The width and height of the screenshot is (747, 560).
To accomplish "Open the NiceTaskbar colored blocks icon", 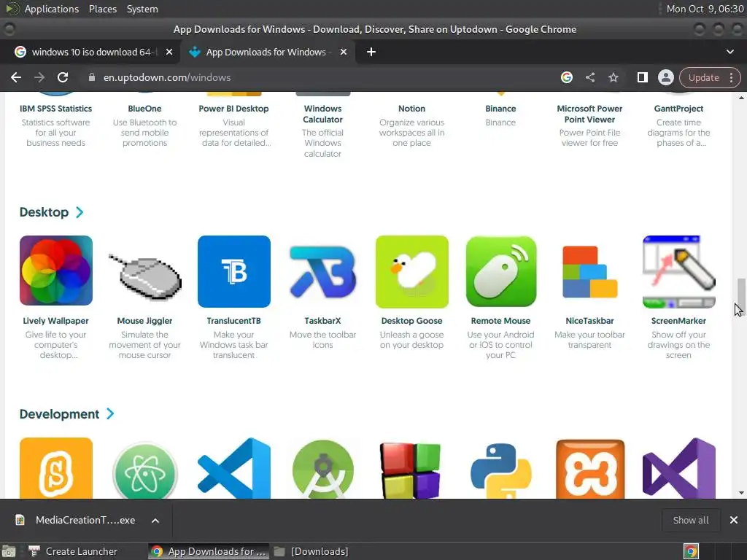I will [589, 271].
